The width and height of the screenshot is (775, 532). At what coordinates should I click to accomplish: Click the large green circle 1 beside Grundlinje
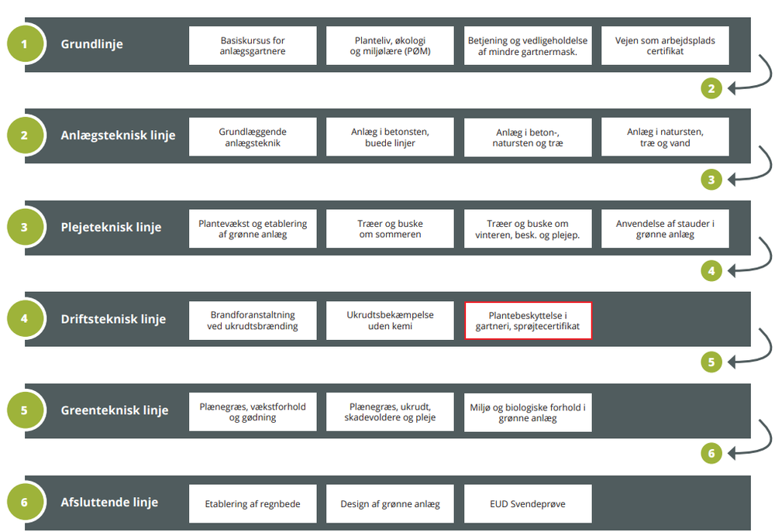pos(25,44)
